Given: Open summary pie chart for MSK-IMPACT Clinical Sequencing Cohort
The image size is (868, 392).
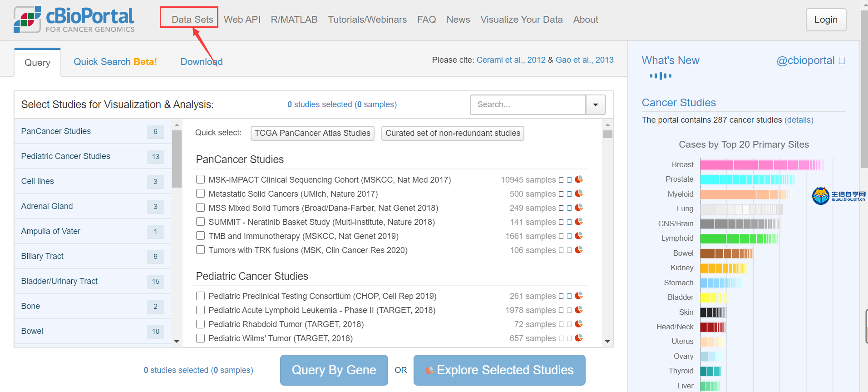Looking at the screenshot, I should (x=579, y=179).
